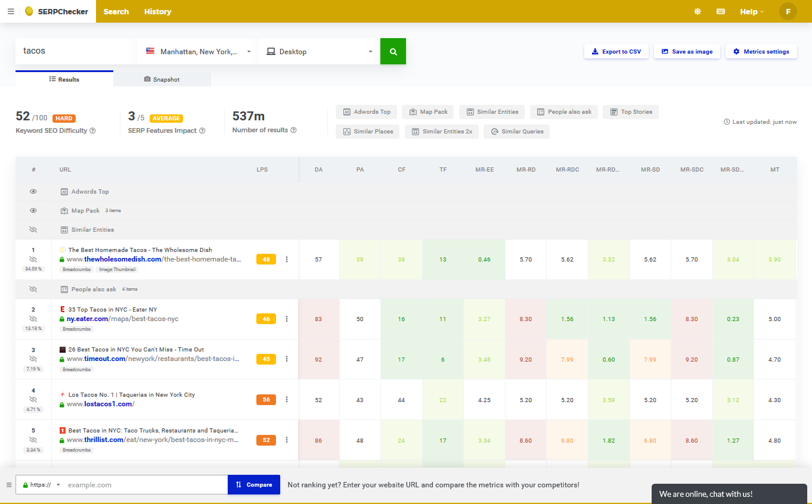Click the Last updated clock icon

click(727, 122)
